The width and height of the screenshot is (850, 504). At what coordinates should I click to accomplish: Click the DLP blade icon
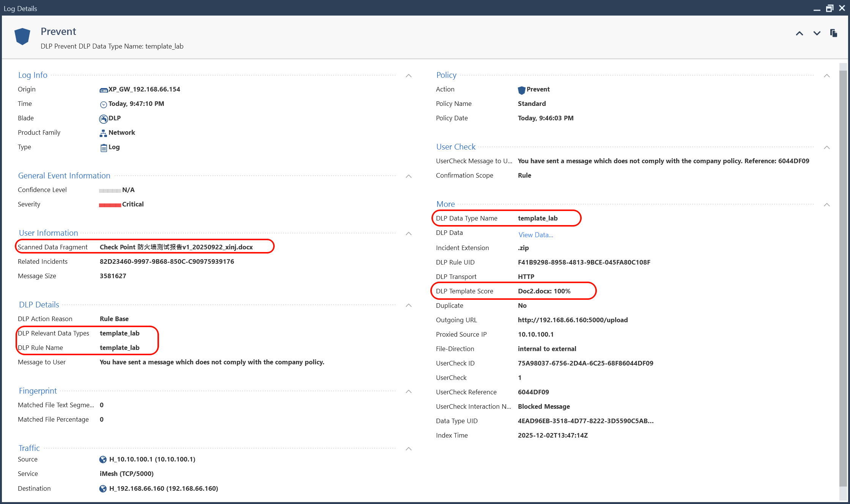[103, 119]
